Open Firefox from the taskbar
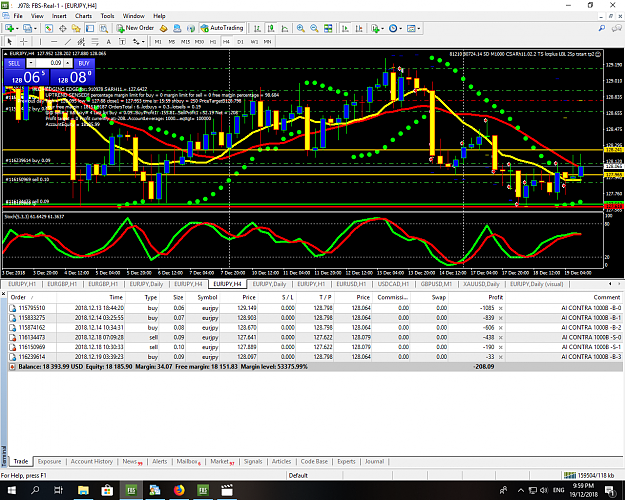Viewport: 625px width, 500px height. [179, 490]
